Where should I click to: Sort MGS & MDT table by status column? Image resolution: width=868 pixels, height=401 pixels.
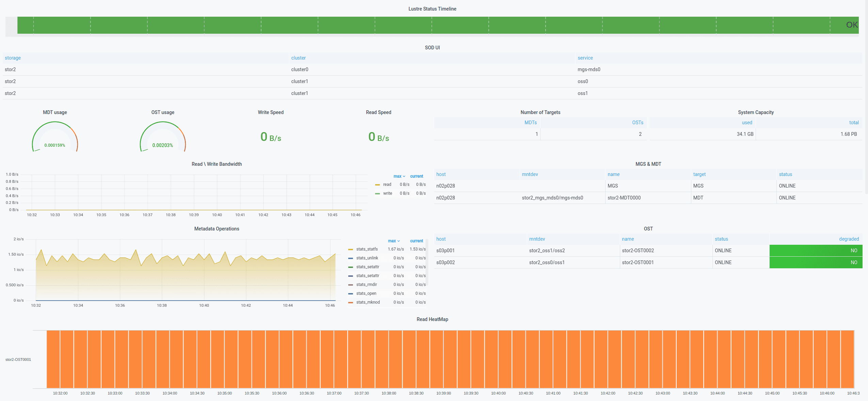click(x=786, y=174)
